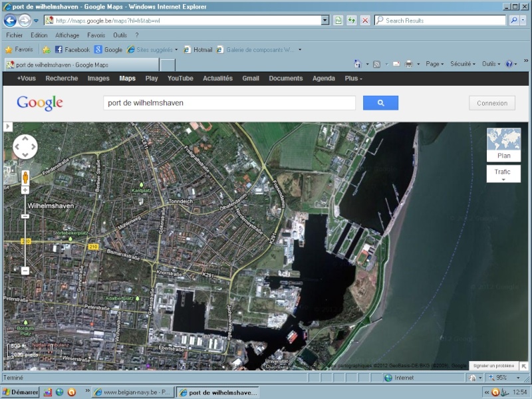Open Galerie de composants web slice
The image size is (532, 399).
coord(259,49)
